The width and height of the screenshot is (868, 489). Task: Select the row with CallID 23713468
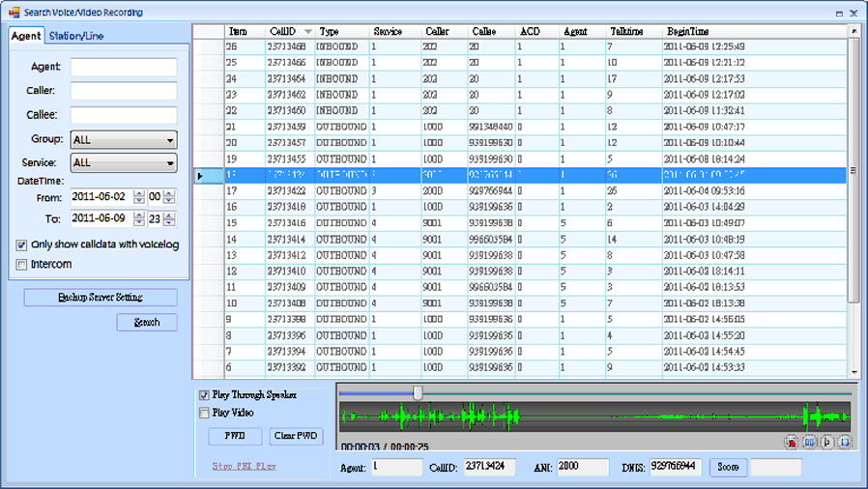[x=520, y=46]
